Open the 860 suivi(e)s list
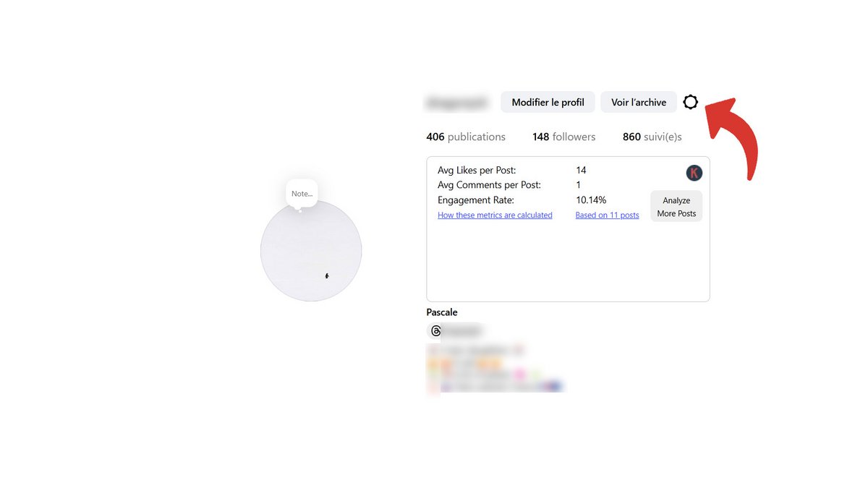The image size is (868, 488). [x=652, y=137]
